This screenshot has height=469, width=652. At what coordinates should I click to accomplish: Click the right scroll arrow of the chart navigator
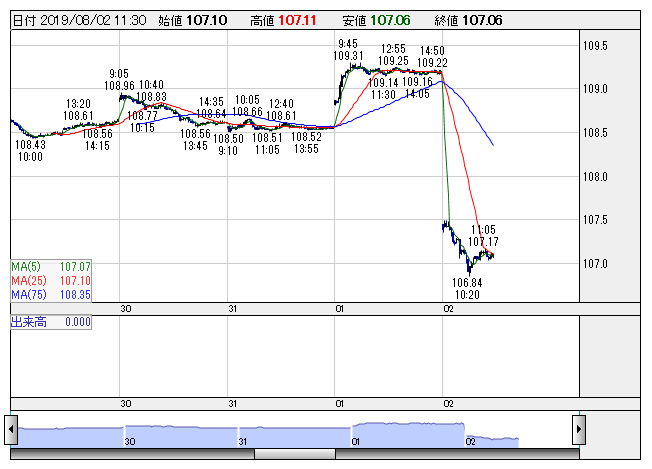[579, 429]
